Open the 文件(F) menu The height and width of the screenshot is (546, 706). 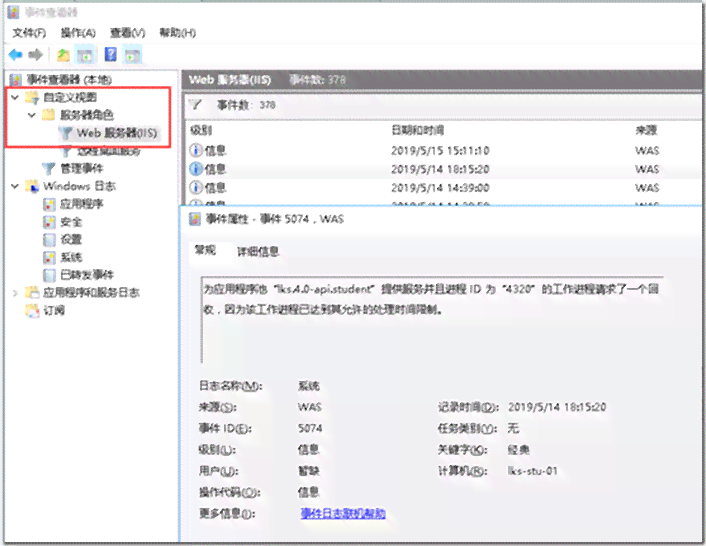29,33
